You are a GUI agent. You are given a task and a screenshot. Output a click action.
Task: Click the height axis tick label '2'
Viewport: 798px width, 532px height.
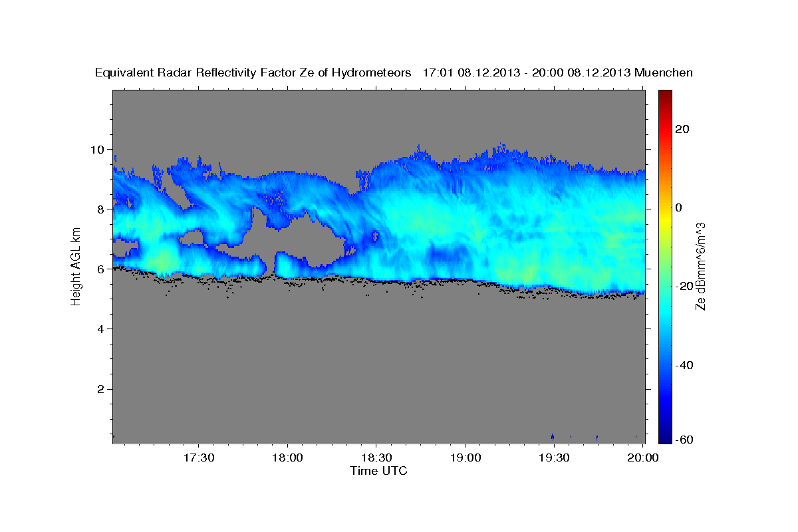click(102, 389)
